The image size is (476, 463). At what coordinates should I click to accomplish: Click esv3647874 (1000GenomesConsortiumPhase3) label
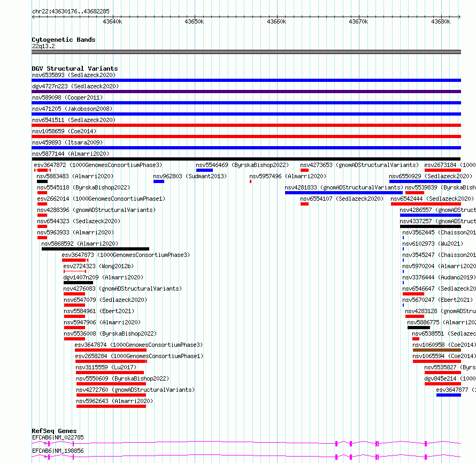pos(139,345)
